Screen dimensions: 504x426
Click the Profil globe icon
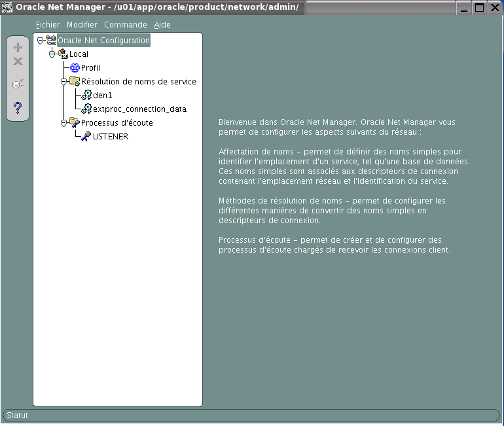pos(75,68)
